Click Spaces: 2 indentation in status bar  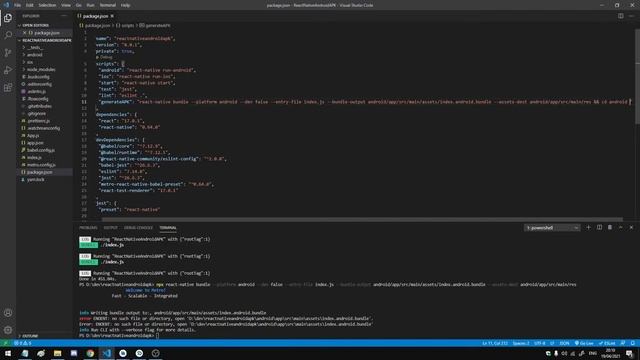pyautogui.click(x=521, y=343)
